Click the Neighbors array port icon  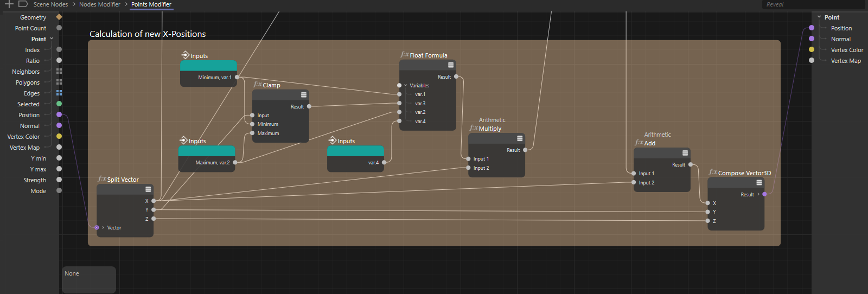pyautogui.click(x=59, y=71)
